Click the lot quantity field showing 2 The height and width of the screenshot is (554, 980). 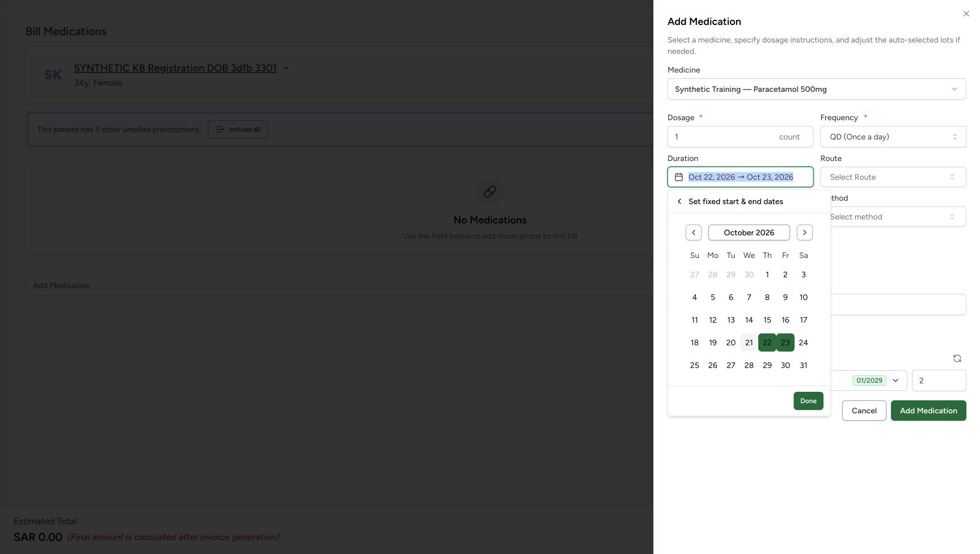(939, 380)
